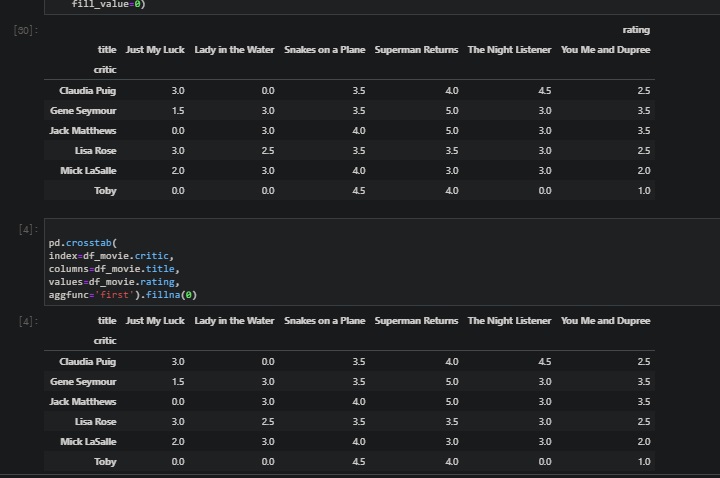The width and height of the screenshot is (720, 478).
Task: Click the 'fill_value=0)' code text
Action: pos(108,4)
